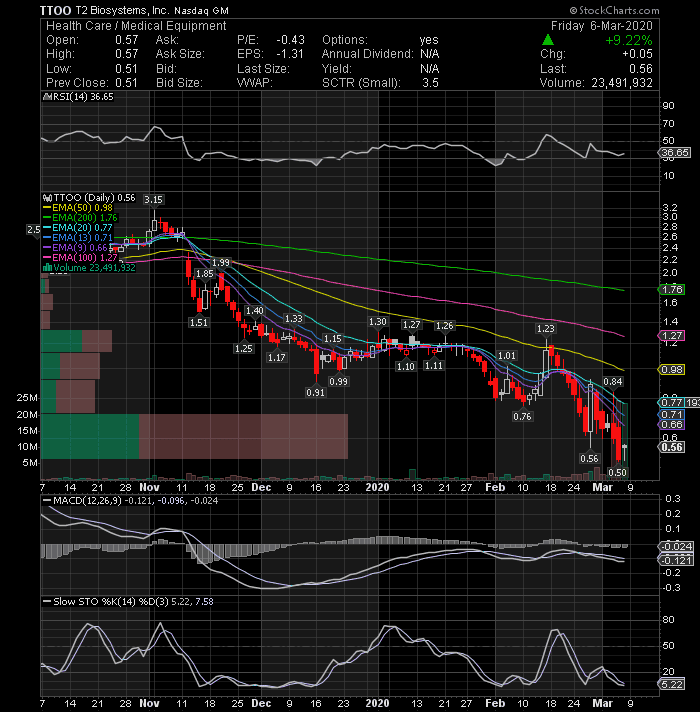The width and height of the screenshot is (700, 712).
Task: Click the 1.30 high price annotation
Action: pos(378,322)
